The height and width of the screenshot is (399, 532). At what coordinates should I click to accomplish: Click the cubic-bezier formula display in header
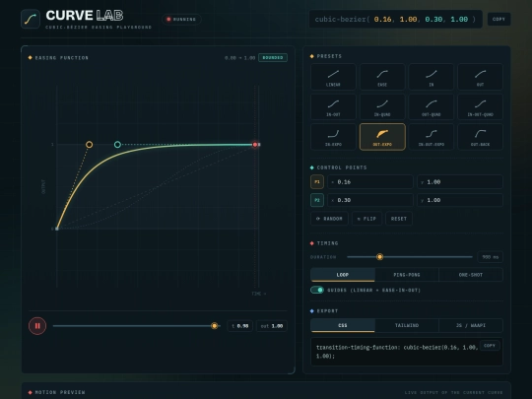point(396,19)
